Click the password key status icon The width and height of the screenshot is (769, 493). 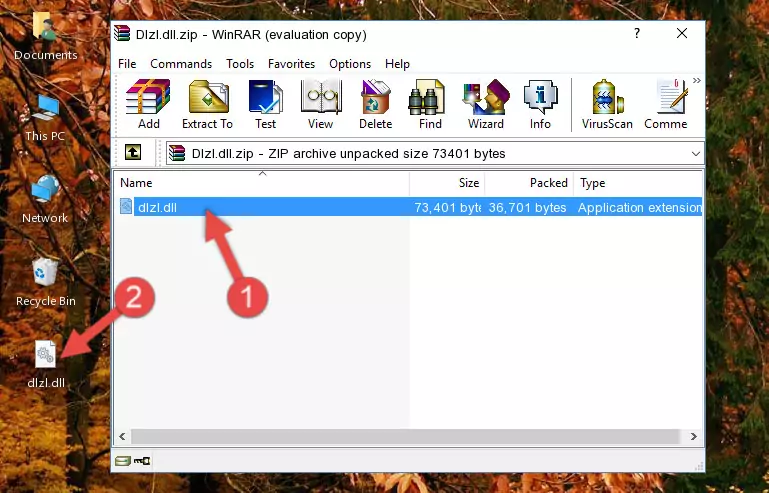[142, 460]
